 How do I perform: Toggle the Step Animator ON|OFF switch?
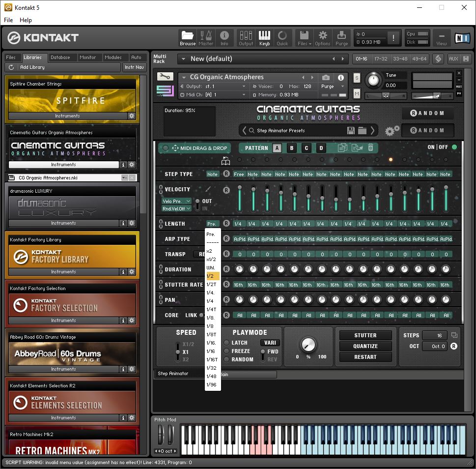coord(454,147)
